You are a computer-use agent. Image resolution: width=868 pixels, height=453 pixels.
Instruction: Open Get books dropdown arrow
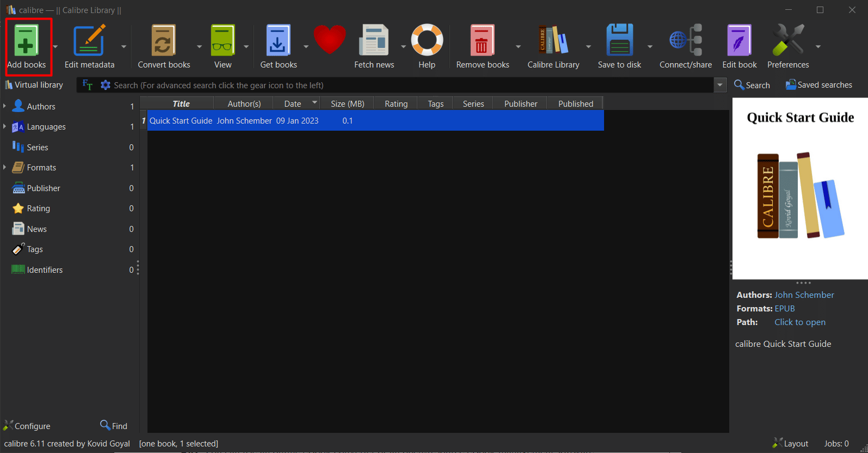coord(306,47)
